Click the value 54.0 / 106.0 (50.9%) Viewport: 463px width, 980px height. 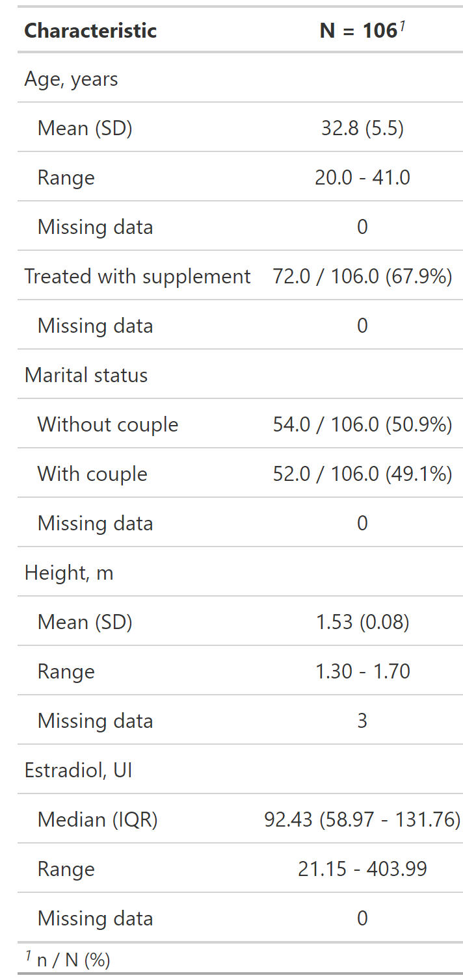(362, 425)
